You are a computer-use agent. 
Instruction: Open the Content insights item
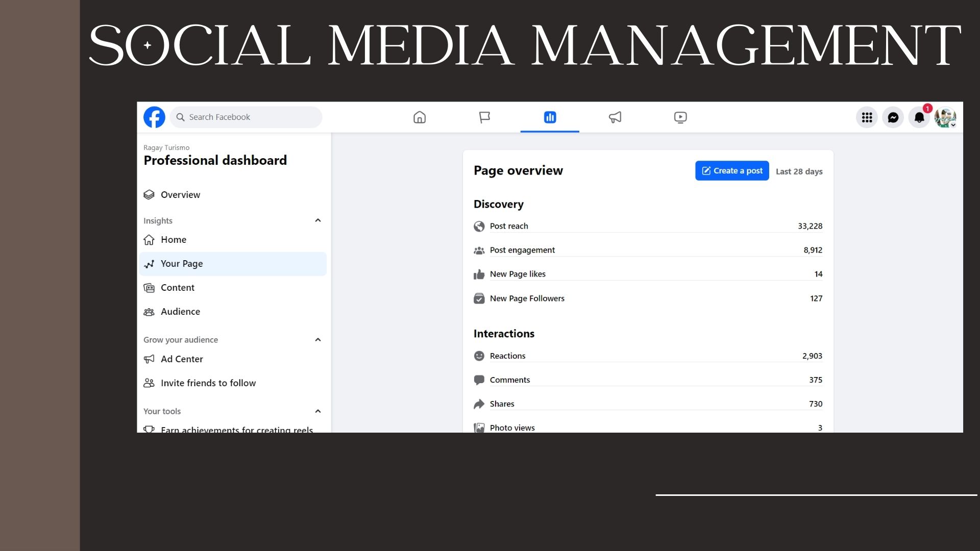[177, 288]
